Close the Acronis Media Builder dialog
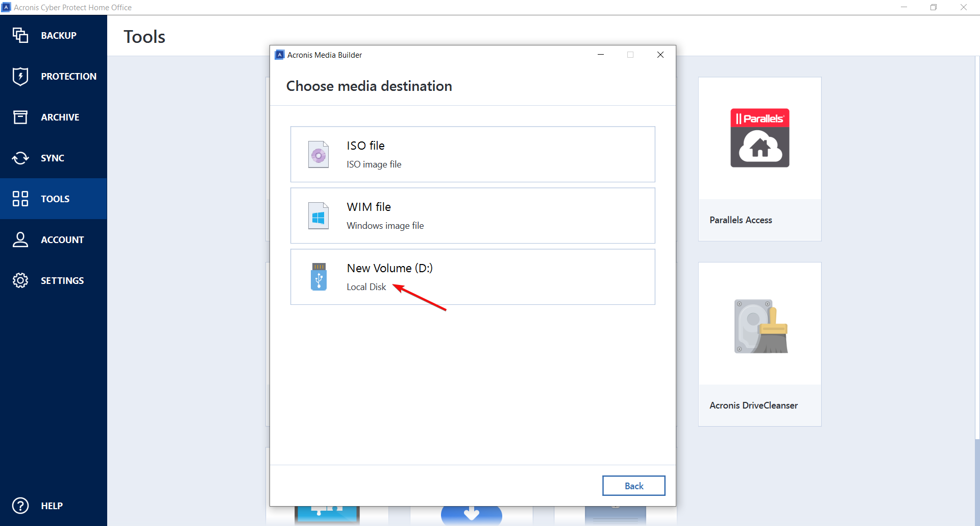Screen dimensions: 980x526 (x=660, y=55)
